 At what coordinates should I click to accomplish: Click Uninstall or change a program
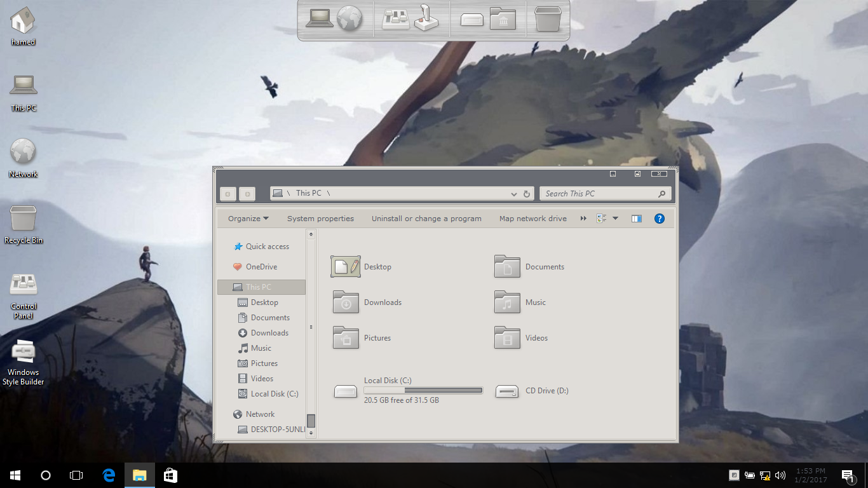(426, 219)
